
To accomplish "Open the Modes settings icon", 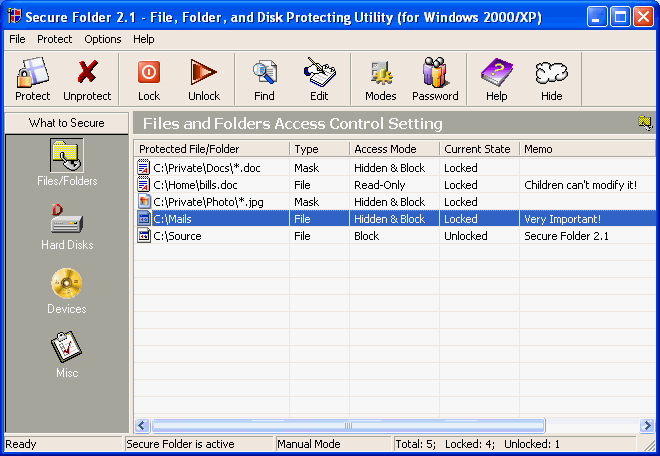I will click(x=381, y=73).
